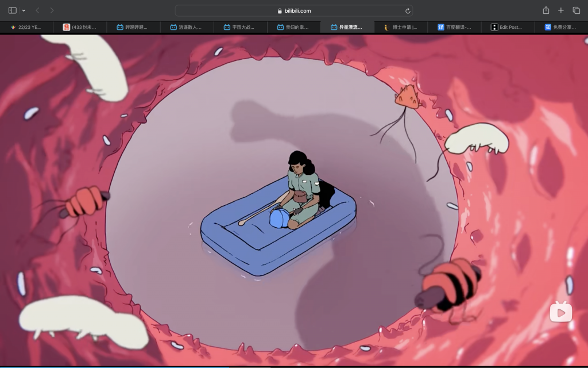Image resolution: width=588 pixels, height=368 pixels.
Task: Click the lock icon beside bilibili.com
Action: coord(280,11)
